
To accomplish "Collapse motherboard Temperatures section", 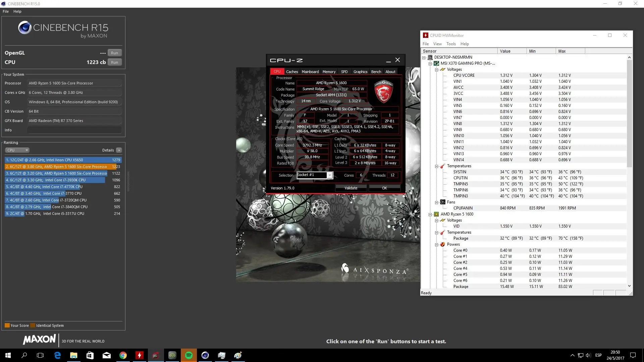I will 437,166.
